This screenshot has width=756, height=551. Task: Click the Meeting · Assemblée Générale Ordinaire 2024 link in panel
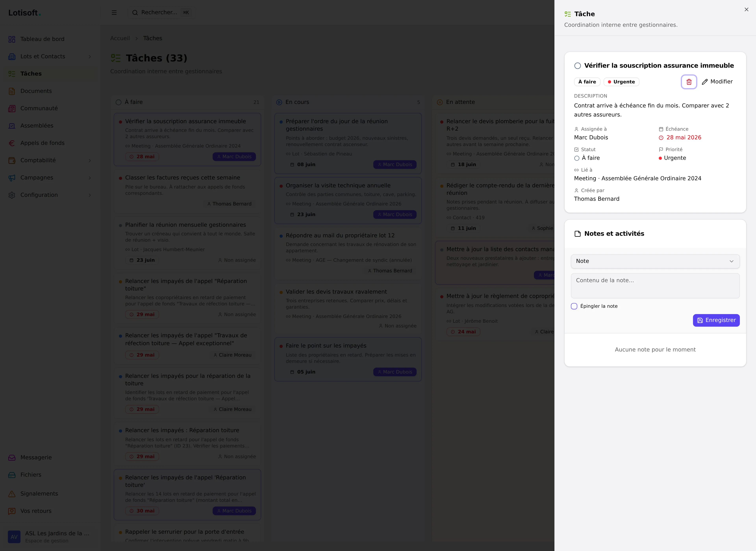[x=637, y=178]
